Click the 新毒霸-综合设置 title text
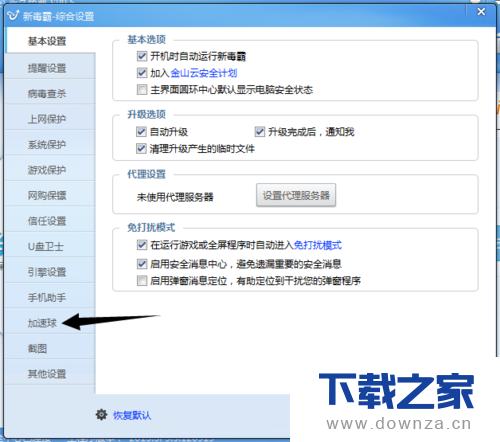 (58, 16)
